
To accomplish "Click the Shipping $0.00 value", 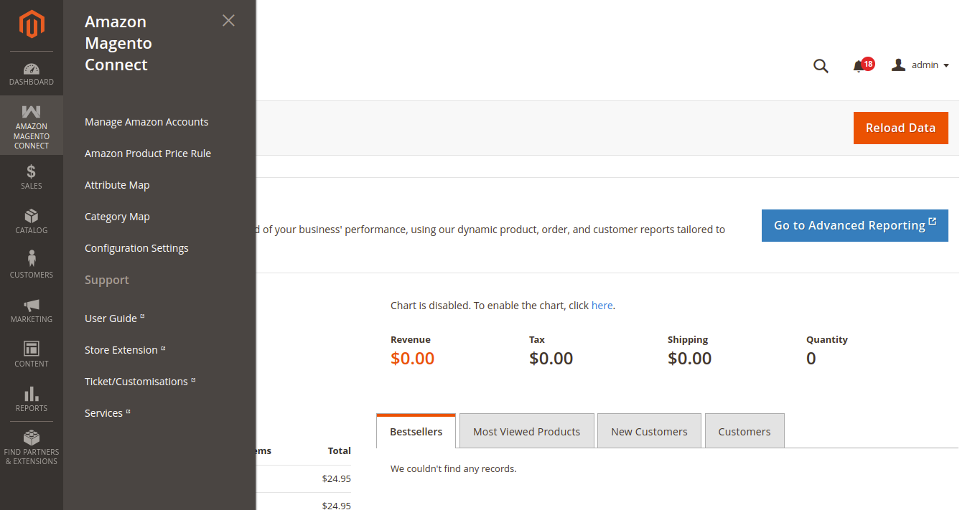I will click(x=689, y=359).
